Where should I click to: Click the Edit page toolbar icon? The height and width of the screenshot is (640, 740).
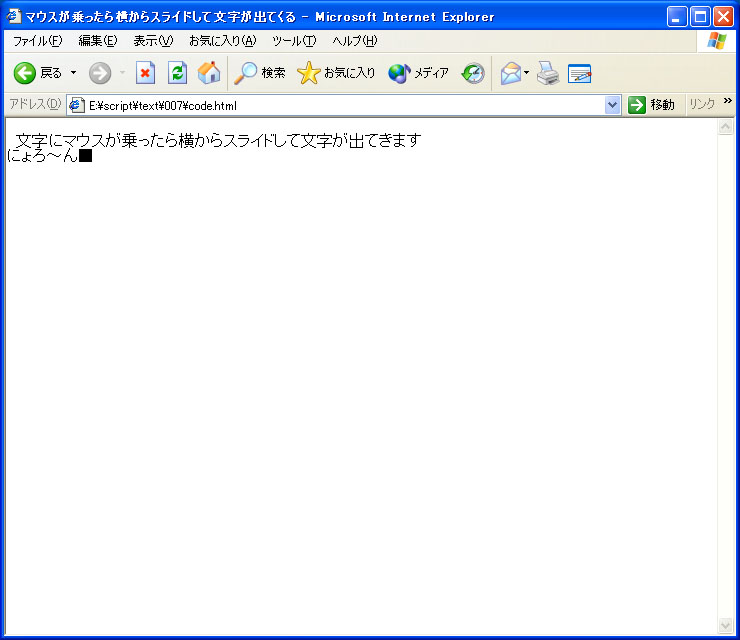point(580,74)
